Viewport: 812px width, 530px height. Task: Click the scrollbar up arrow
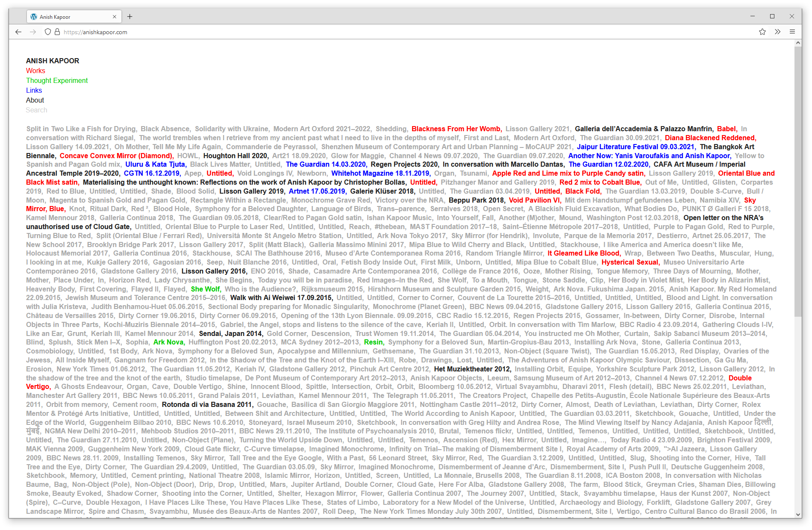point(798,43)
